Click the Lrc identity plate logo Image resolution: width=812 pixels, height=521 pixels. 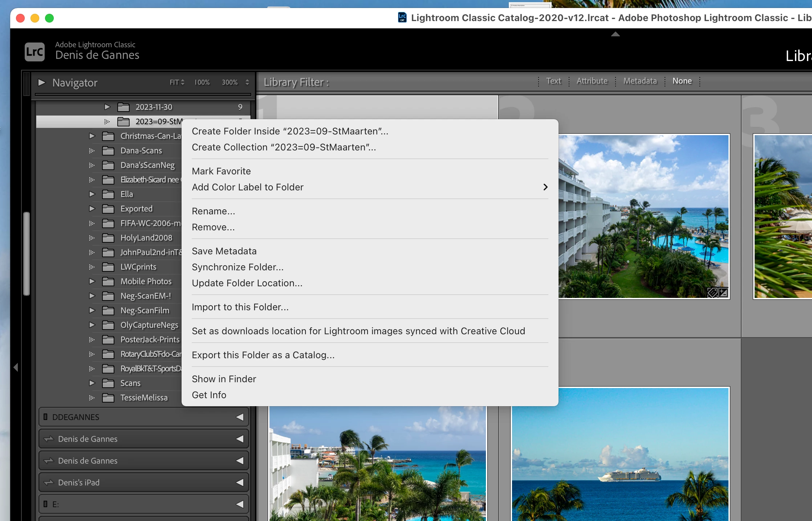coord(34,52)
